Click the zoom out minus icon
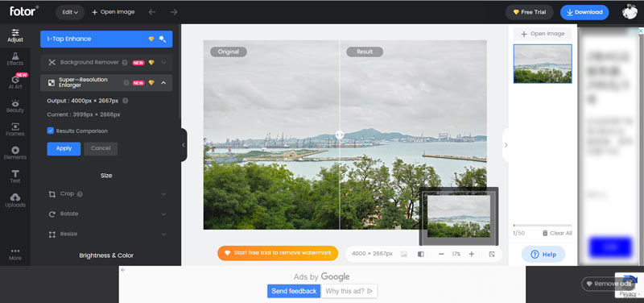Image resolution: width=644 pixels, height=303 pixels. pyautogui.click(x=441, y=254)
